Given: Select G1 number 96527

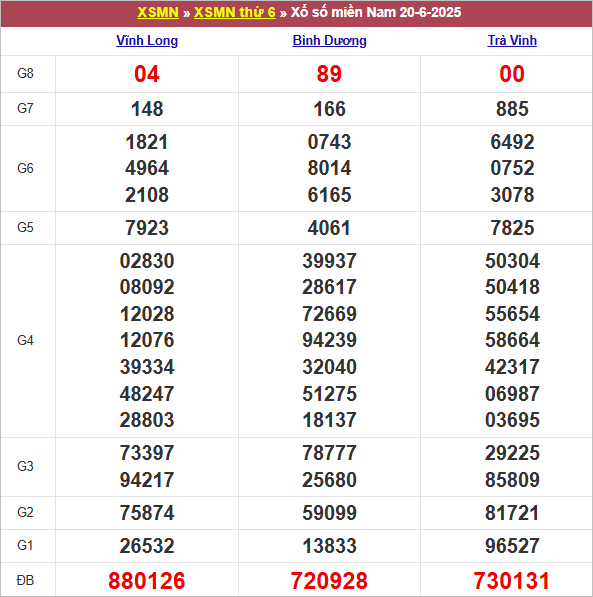Looking at the screenshot, I should point(512,546).
